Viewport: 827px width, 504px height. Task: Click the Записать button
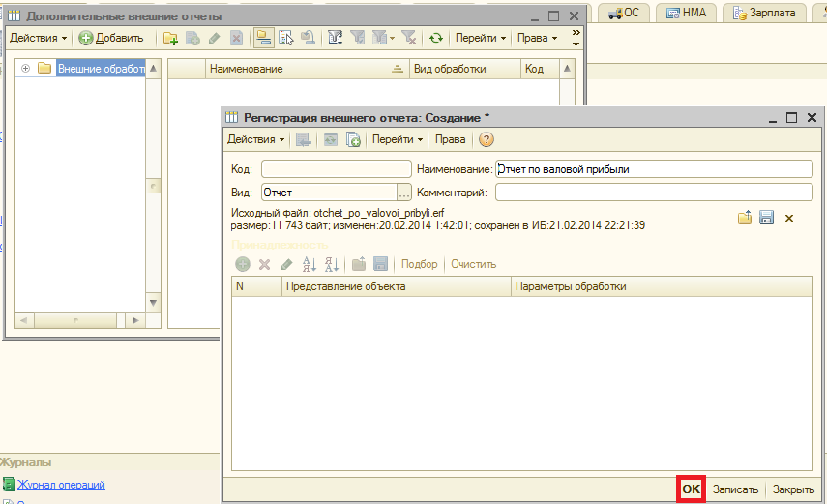735,489
